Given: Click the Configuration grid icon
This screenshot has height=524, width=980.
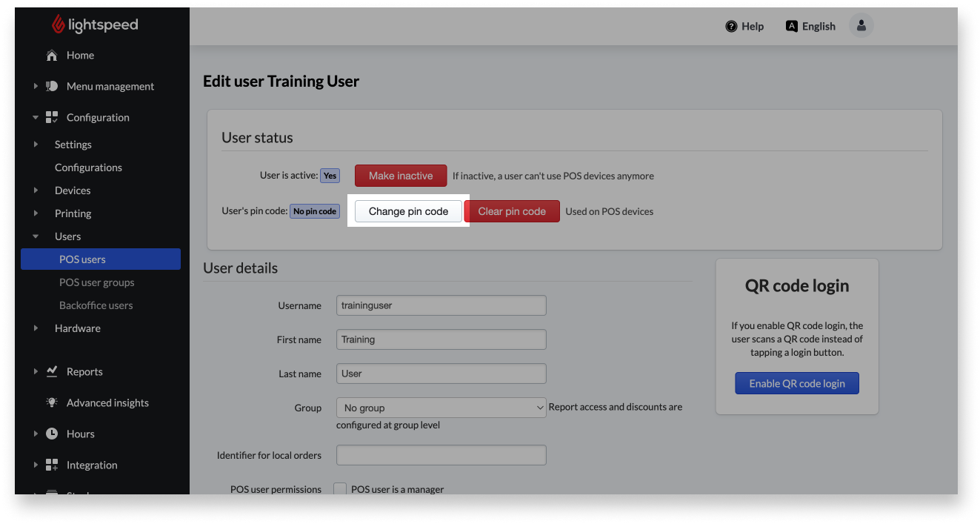Looking at the screenshot, I should tap(51, 117).
